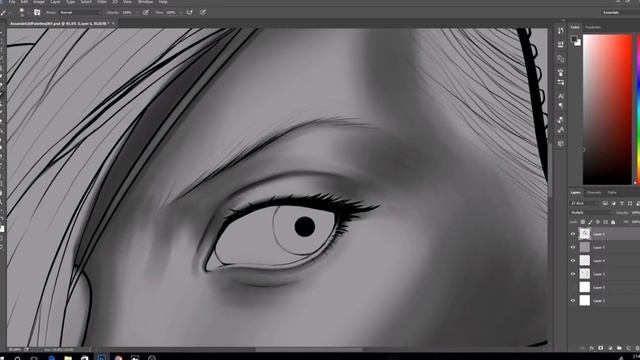Open the Properties panel icon in collapsed dock
Screen dimensions: 640x360
click(561, 44)
